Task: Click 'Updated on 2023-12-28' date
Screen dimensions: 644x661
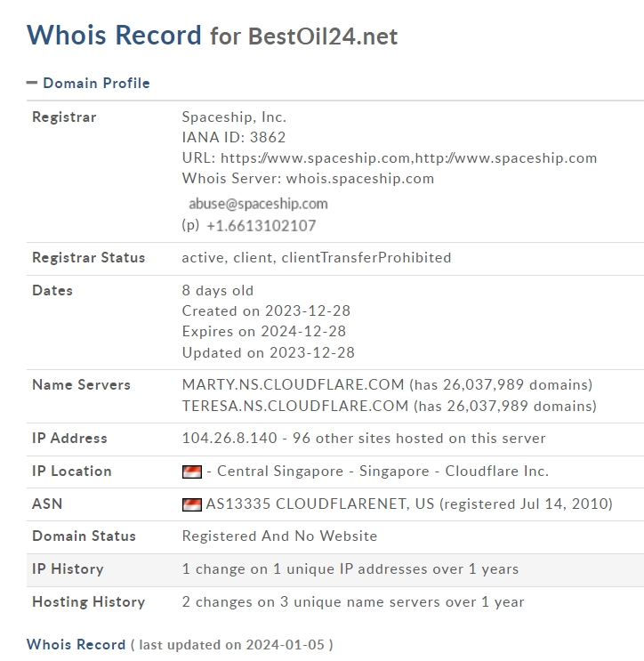Action: click(x=269, y=353)
